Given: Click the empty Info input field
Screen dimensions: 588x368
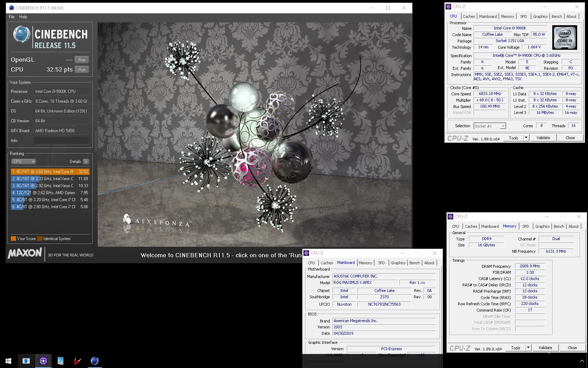Looking at the screenshot, I should 61,141.
